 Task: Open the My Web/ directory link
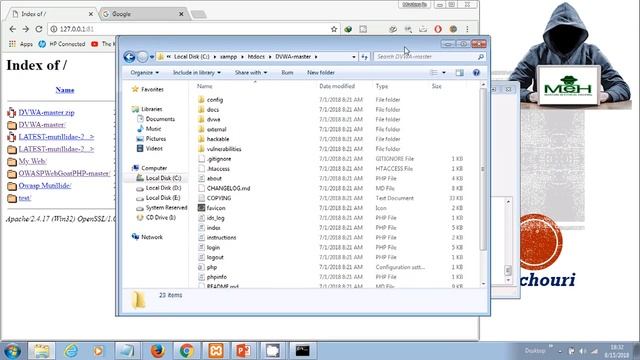(33, 161)
